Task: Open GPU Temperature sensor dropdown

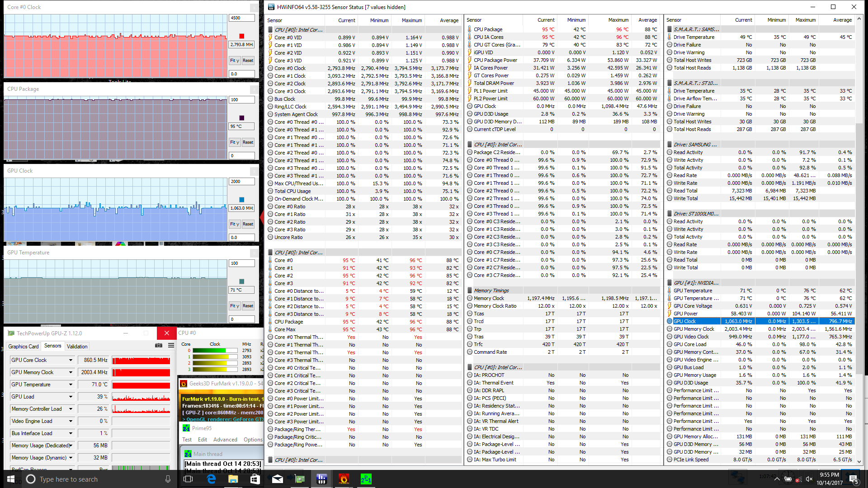Action: pyautogui.click(x=71, y=385)
